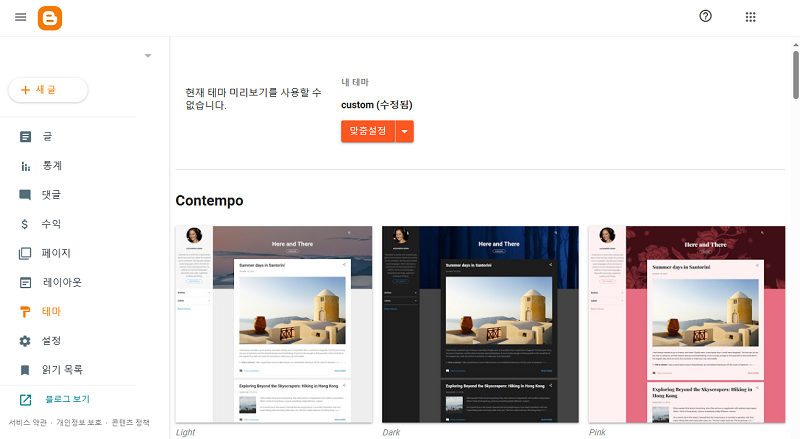Viewport: 800px width, 439px height.
Task: Create a new post with 새 글
Action: click(x=48, y=90)
